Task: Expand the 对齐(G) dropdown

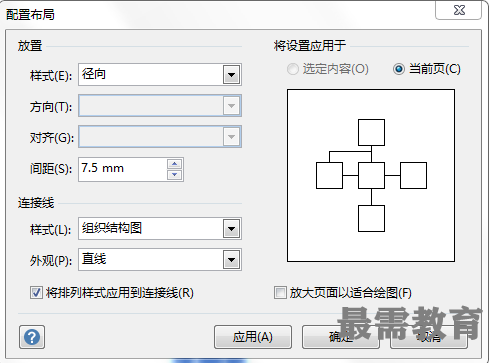Action: click(160, 137)
